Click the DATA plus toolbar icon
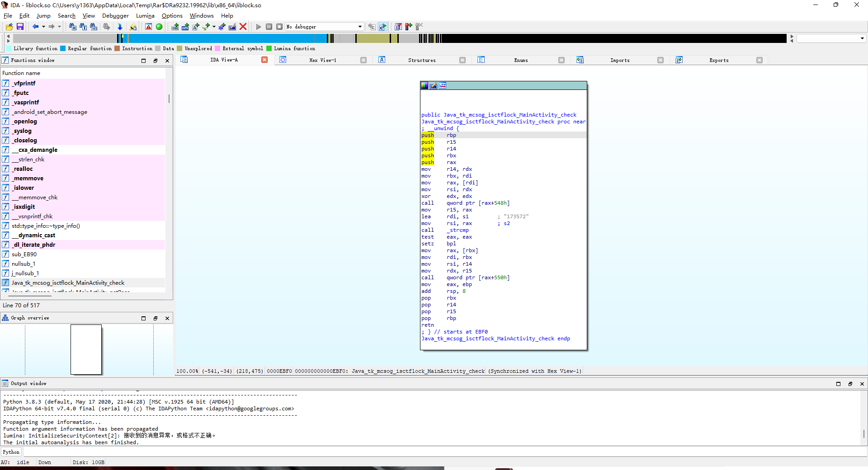This screenshot has width=868, height=470. pyautogui.click(x=185, y=27)
